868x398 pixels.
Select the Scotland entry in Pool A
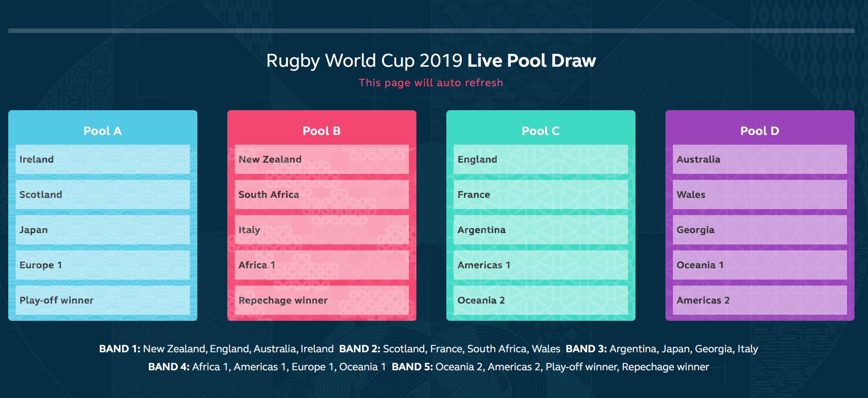(x=103, y=195)
